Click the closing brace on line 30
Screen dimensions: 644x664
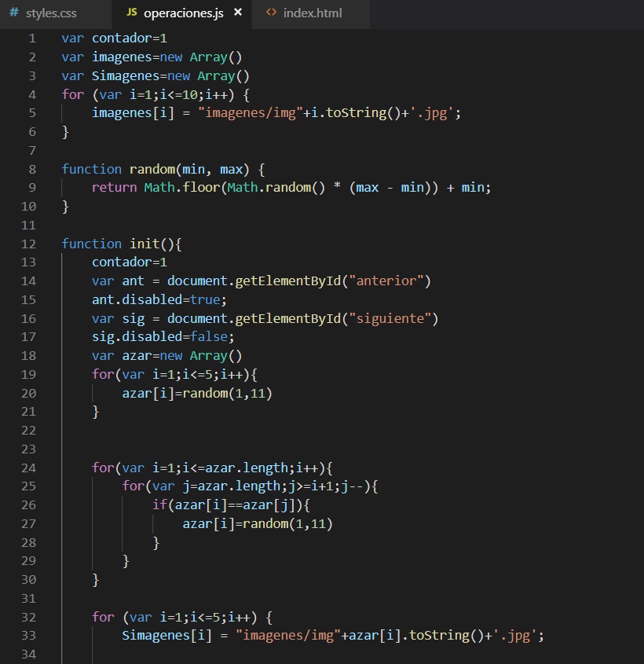pos(96,579)
